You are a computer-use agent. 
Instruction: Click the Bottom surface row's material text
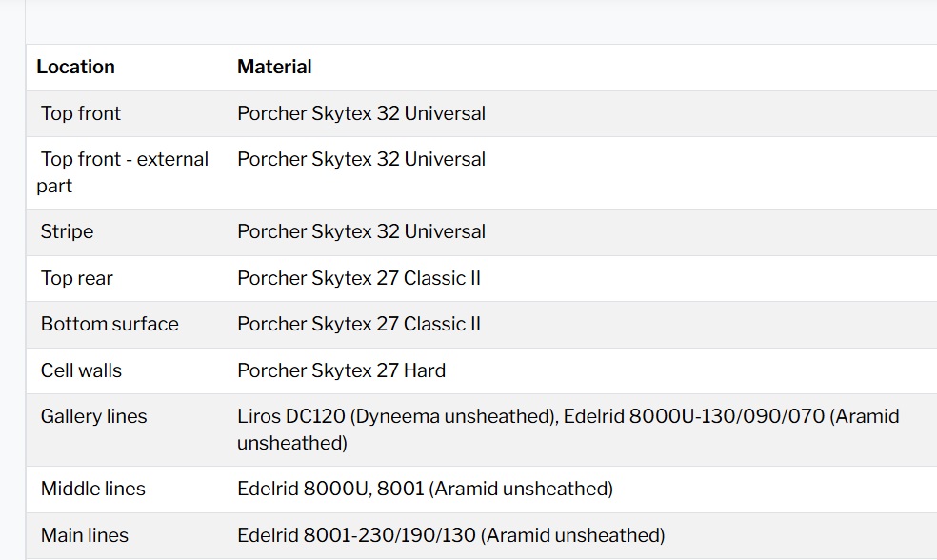(x=359, y=324)
